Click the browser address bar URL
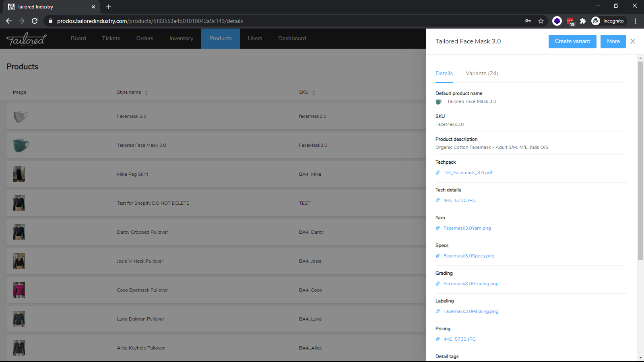 point(150,21)
